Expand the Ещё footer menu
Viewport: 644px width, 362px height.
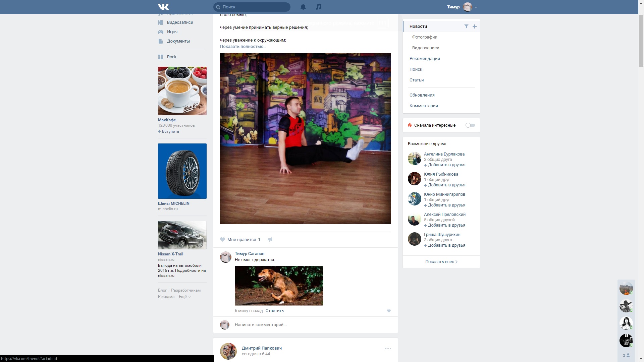pos(185,297)
